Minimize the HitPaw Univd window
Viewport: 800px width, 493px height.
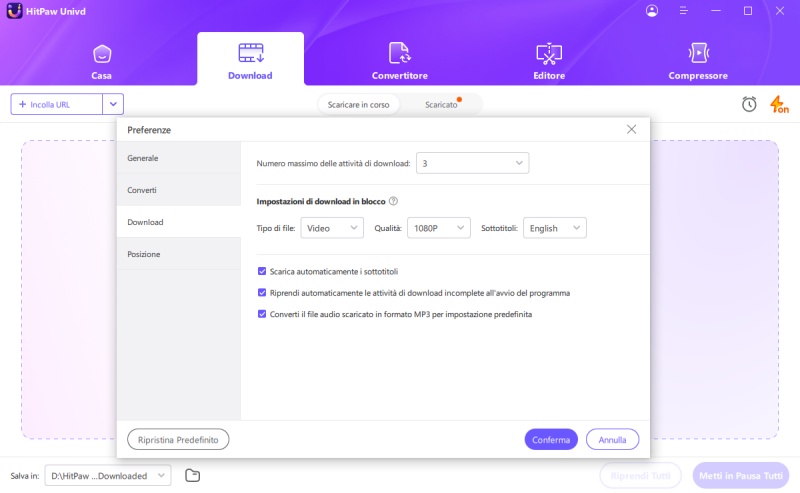click(x=716, y=11)
